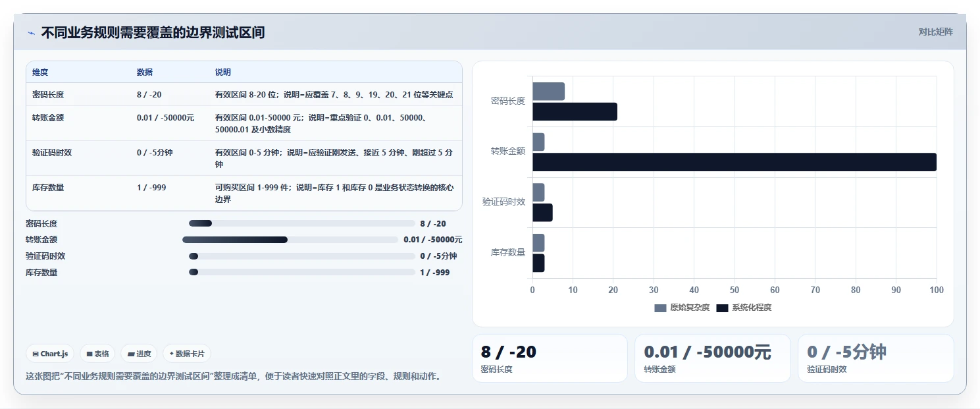The width and height of the screenshot is (980, 409).
Task: Click the table data cell 8 / -20
Action: click(x=149, y=94)
